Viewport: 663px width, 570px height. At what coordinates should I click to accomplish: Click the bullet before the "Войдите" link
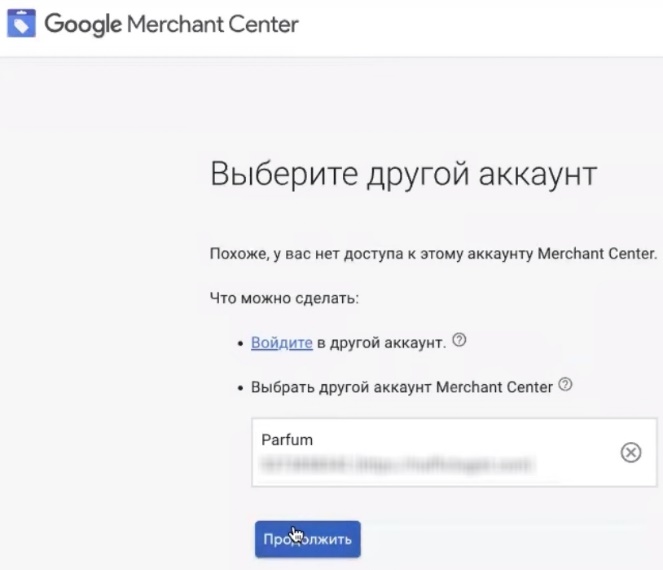(241, 344)
